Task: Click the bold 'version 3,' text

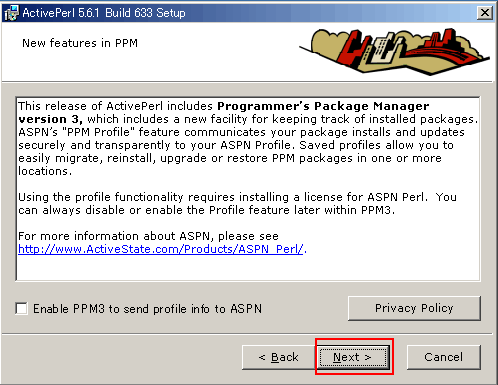Action: [50, 119]
